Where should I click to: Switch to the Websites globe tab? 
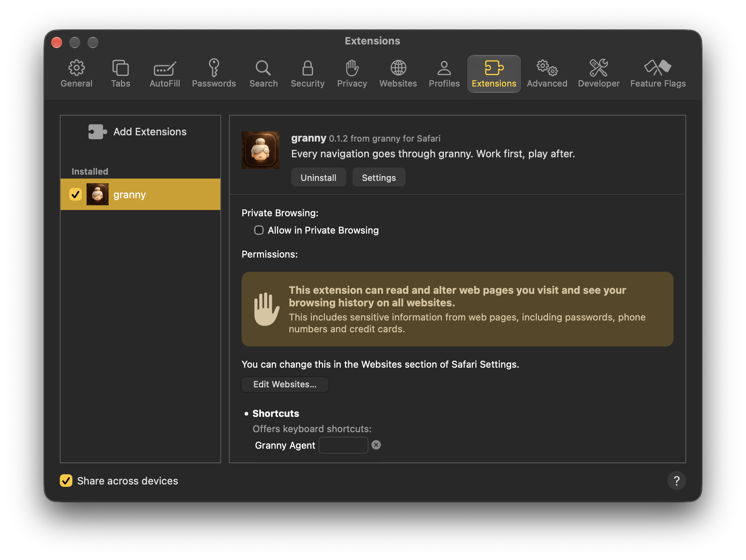tap(398, 74)
